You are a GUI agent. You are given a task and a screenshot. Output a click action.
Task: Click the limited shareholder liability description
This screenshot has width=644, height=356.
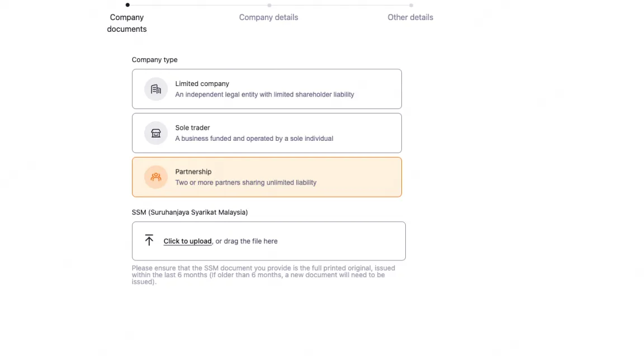264,94
